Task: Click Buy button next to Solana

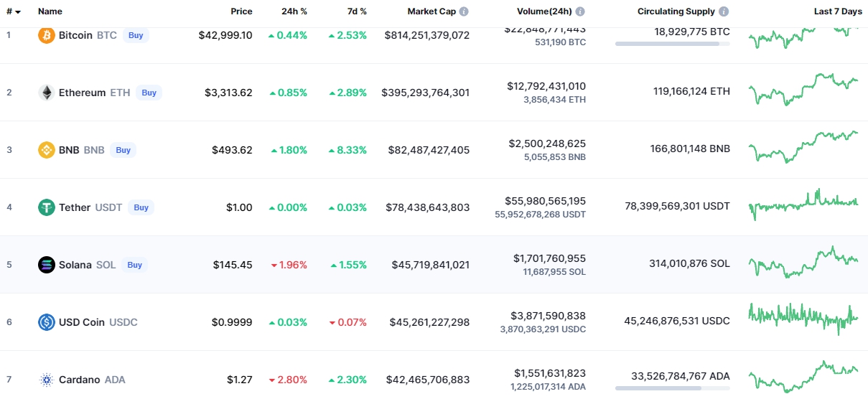Action: (134, 265)
